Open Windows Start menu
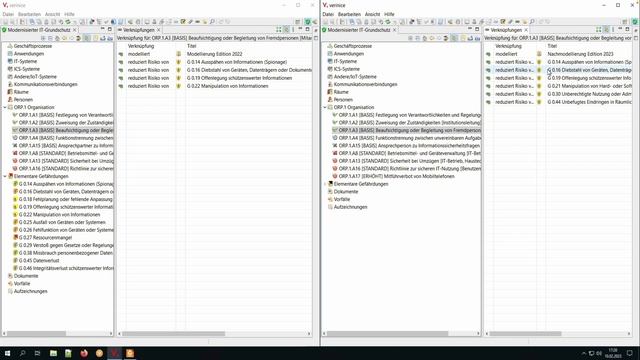The image size is (640, 360). point(7,353)
